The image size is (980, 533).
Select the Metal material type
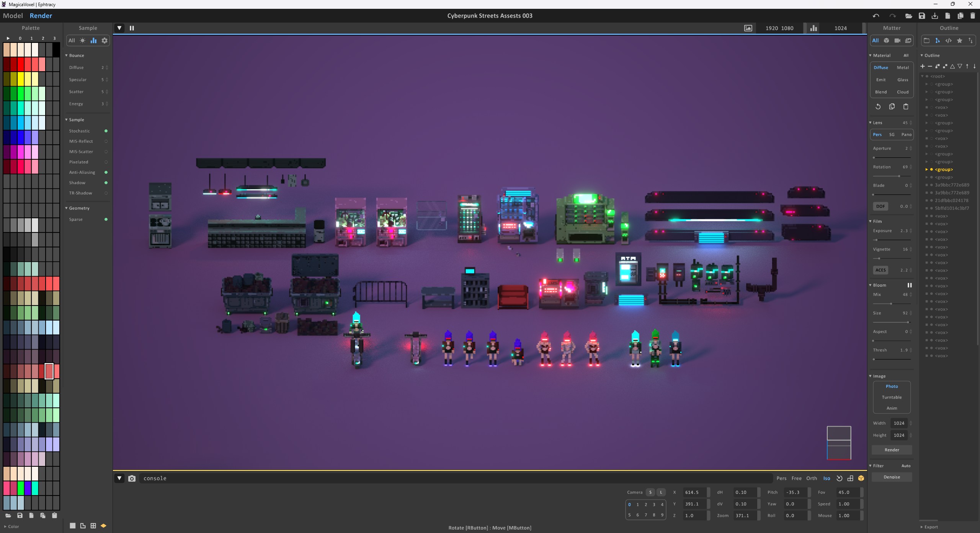(x=903, y=67)
